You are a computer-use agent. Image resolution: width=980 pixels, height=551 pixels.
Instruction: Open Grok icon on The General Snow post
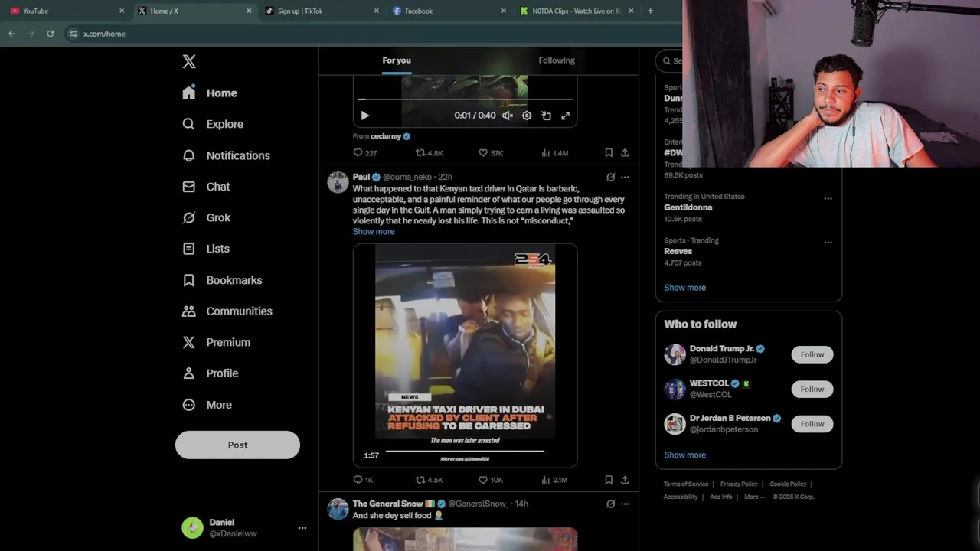[610, 504]
